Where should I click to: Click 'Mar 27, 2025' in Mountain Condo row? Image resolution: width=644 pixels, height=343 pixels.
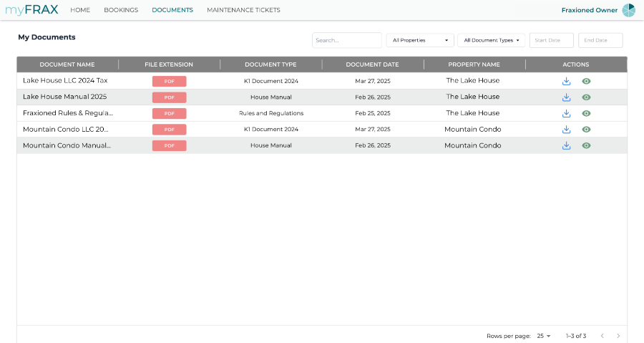point(373,130)
